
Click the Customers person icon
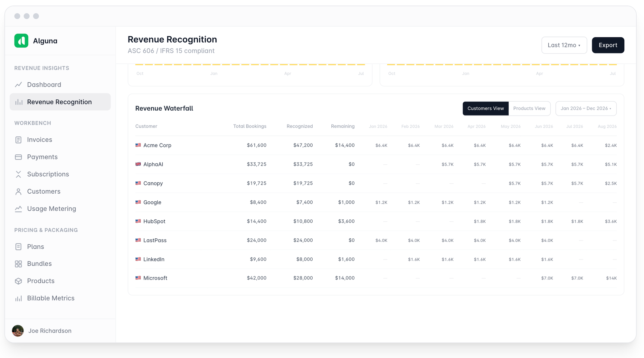pyautogui.click(x=18, y=192)
